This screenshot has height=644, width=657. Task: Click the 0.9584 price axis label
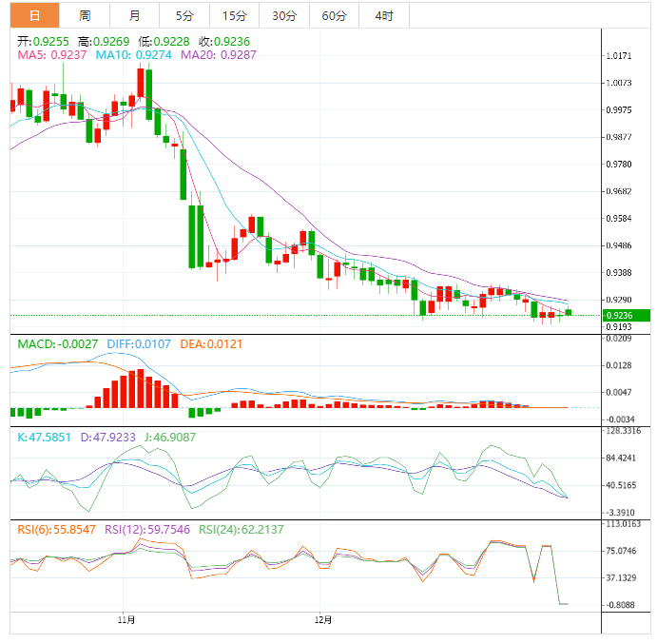618,219
